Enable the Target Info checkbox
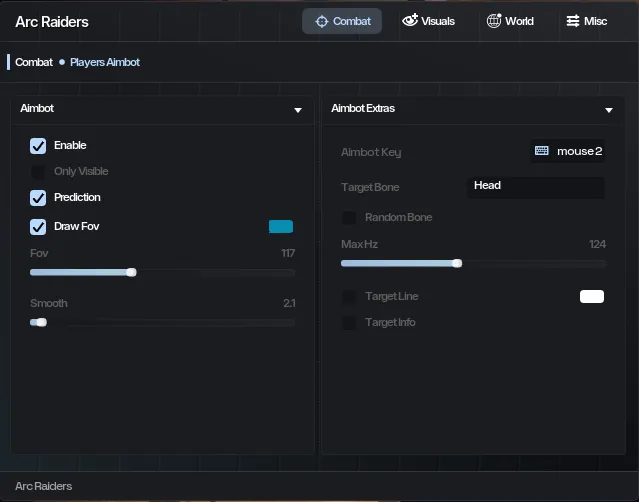This screenshot has height=502, width=639. (x=349, y=323)
